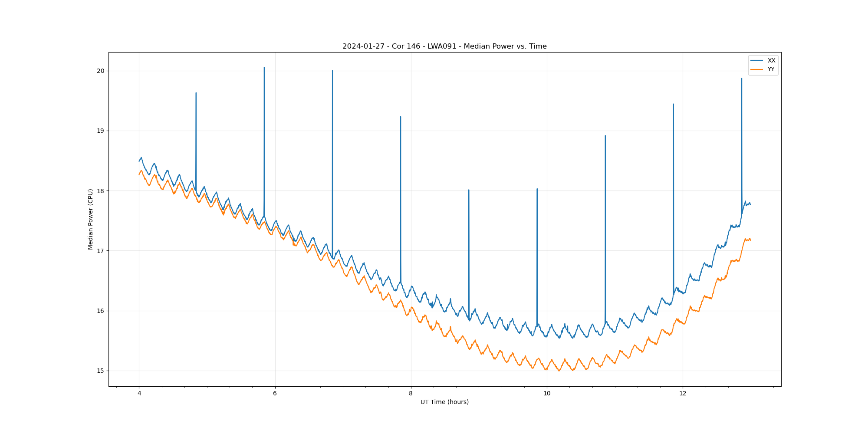Click the peak of the rightmost XX spike

click(x=742, y=79)
